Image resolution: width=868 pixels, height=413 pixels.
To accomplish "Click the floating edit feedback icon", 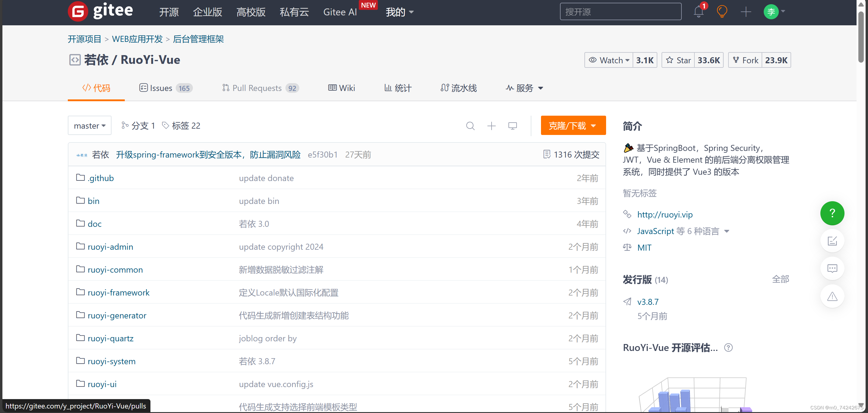I will tap(832, 241).
